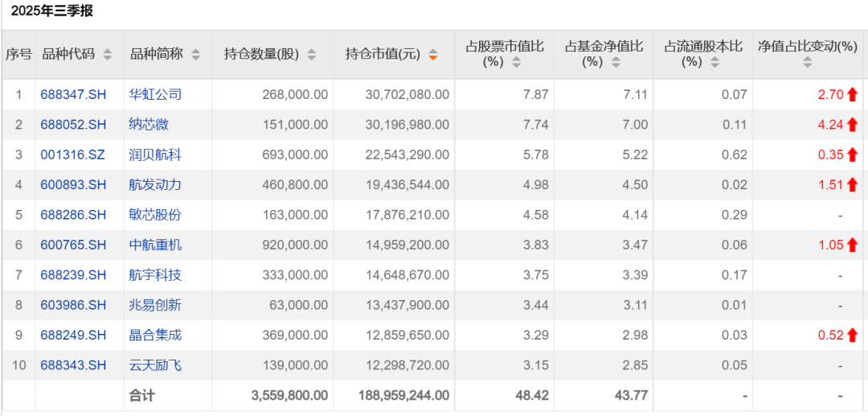This screenshot has width=868, height=416.
Task: Open stock code 688249.SH link
Action: tap(73, 336)
